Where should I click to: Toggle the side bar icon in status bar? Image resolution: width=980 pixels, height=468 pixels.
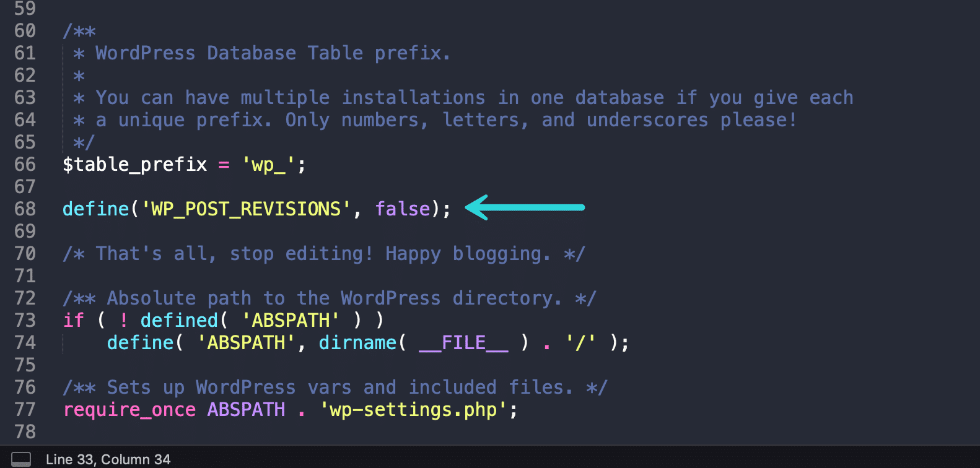(x=22, y=459)
